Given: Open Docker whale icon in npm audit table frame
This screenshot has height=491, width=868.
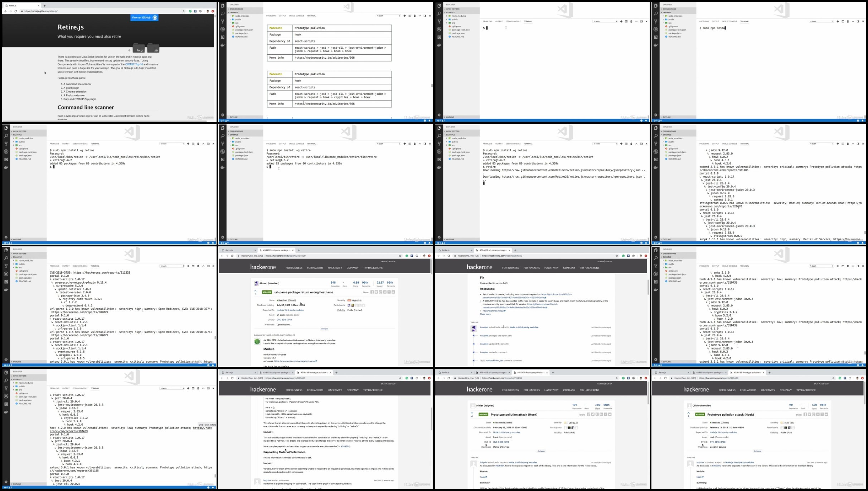Looking at the screenshot, I should click(x=223, y=45).
